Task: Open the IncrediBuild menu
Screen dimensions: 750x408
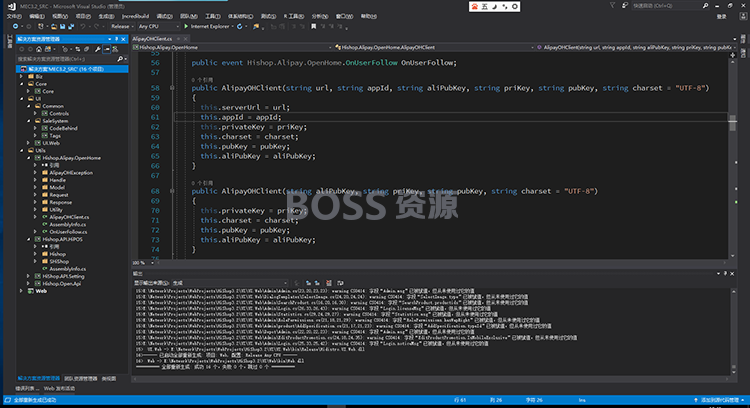Action: (135, 16)
